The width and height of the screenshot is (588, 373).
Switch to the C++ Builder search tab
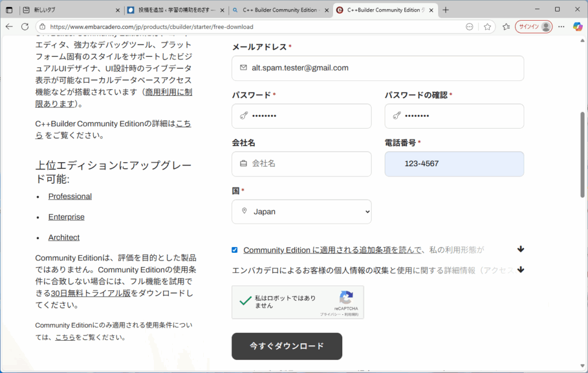tap(280, 10)
